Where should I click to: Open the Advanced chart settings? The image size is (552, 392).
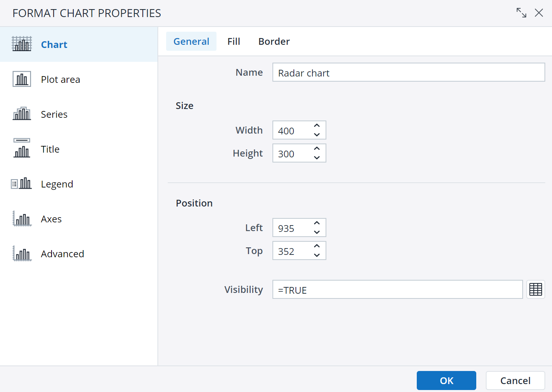click(x=62, y=253)
